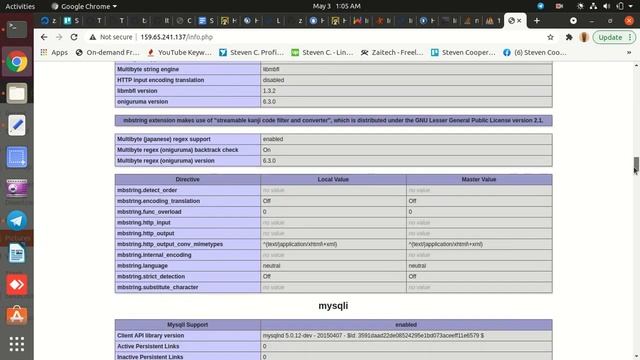The image size is (640, 360).
Task: Bookmark this page with the star icon
Action: click(x=550, y=37)
